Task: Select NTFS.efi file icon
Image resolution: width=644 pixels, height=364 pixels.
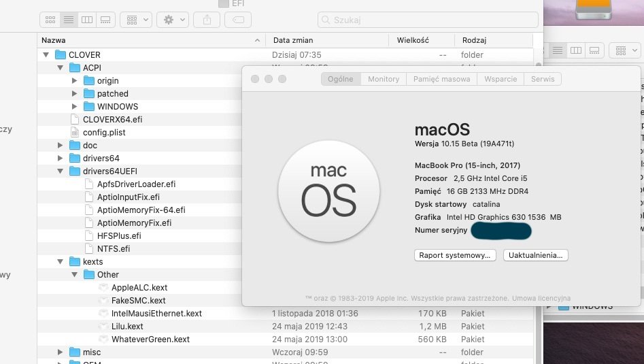Action: coord(88,248)
